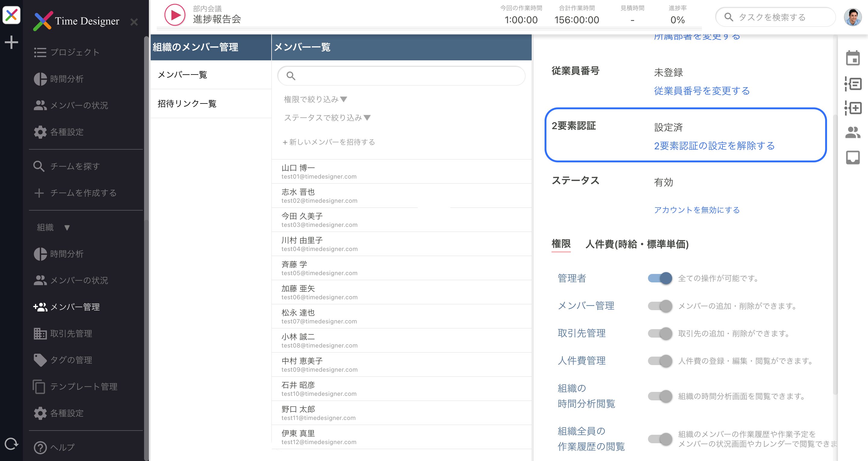868x461 pixels.
Task: Click the refresh icon at the bottom left
Action: tap(11, 444)
